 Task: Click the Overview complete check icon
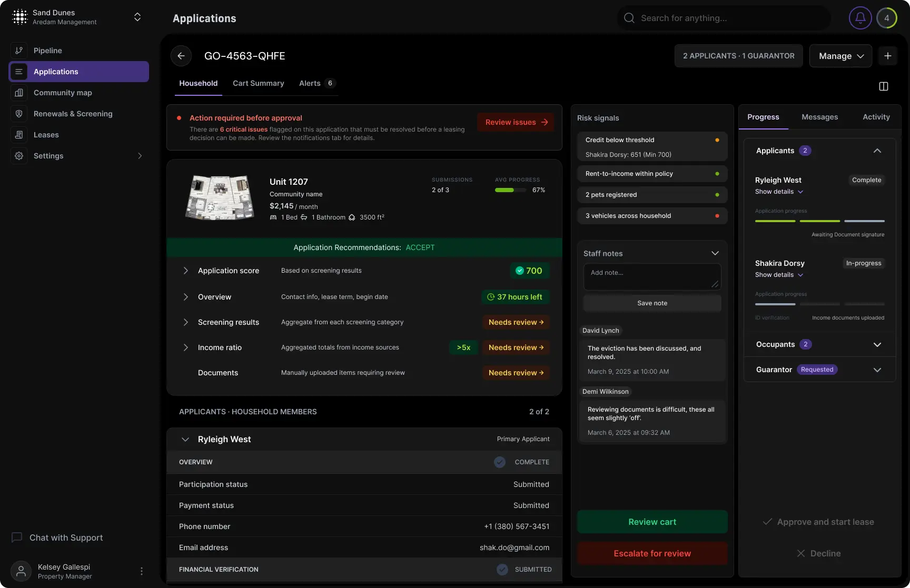[x=500, y=462]
